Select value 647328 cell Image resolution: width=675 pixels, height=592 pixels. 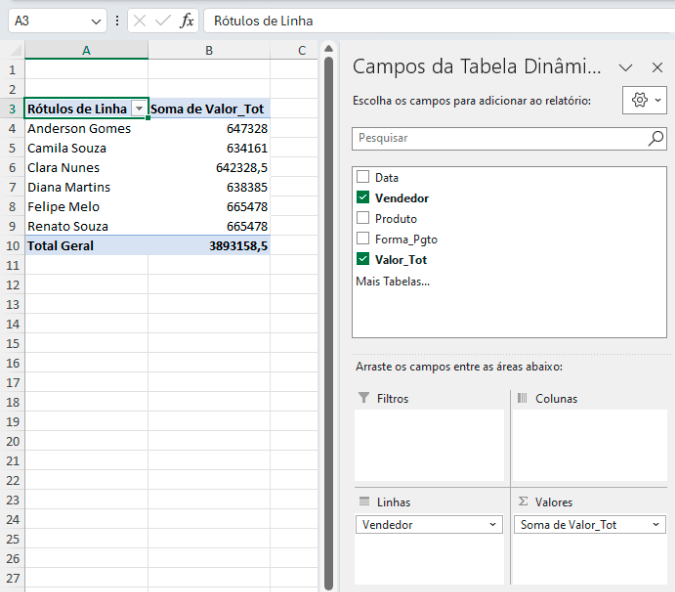pos(209,128)
